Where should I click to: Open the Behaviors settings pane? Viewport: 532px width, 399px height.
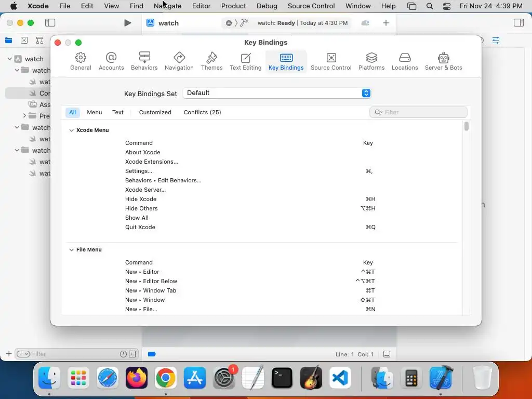[144, 61]
